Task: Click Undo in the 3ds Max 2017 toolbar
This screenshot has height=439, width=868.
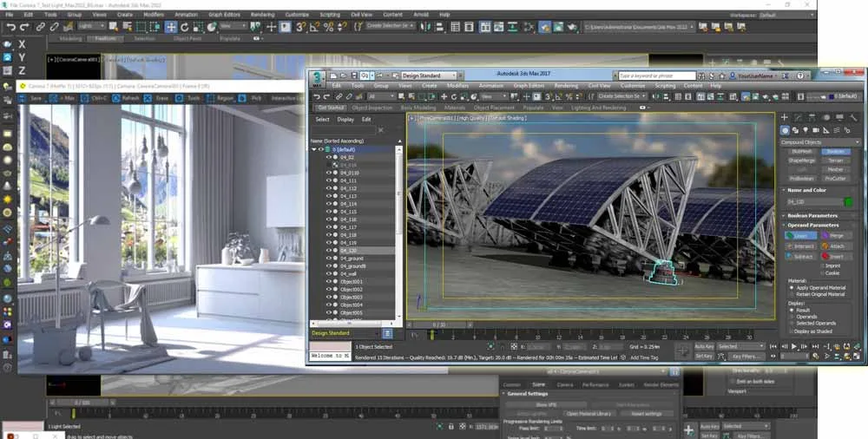Action: (x=317, y=96)
